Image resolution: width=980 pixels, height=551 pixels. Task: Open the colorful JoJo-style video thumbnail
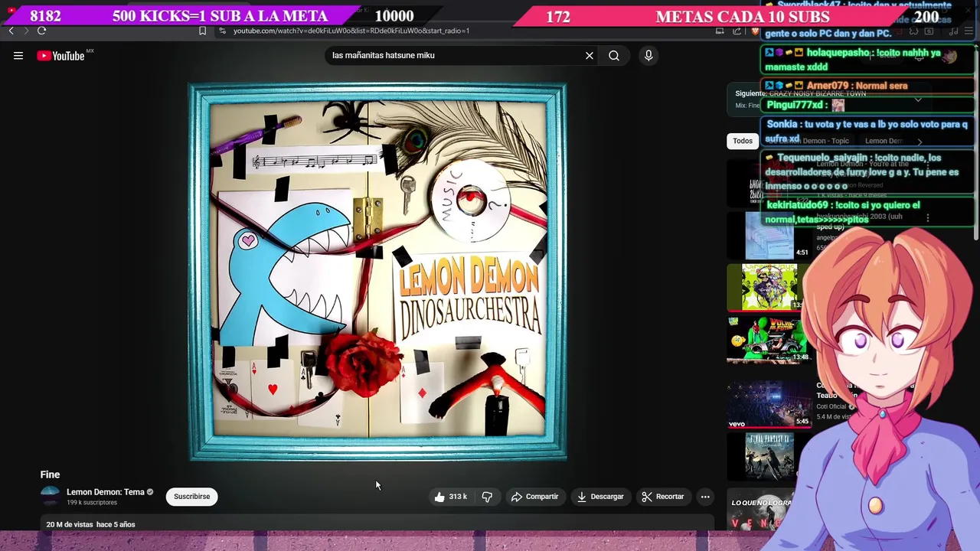pyautogui.click(x=766, y=287)
